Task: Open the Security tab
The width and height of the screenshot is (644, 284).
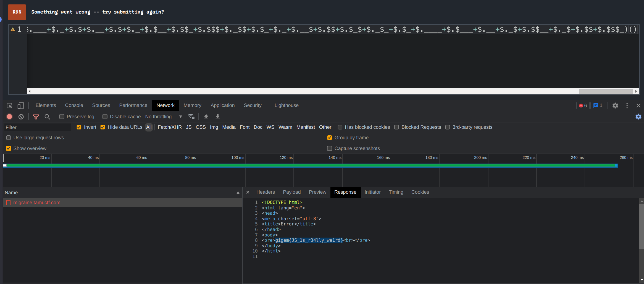Action: tap(253, 105)
